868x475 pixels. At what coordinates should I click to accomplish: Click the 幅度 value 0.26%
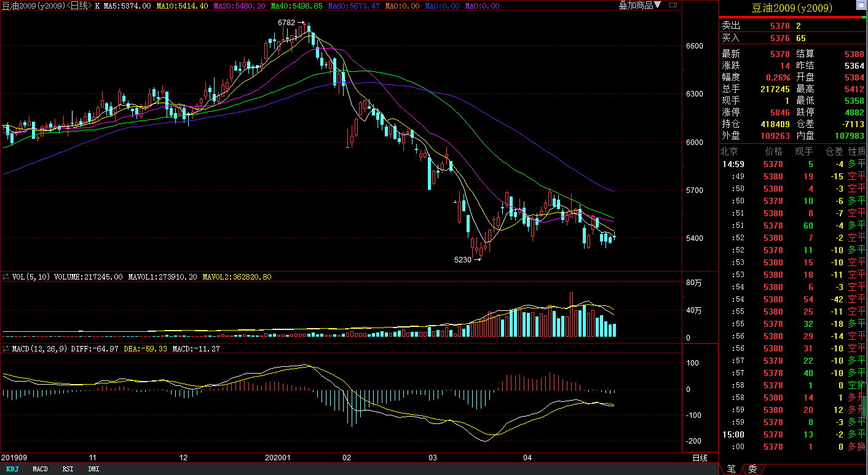(778, 77)
